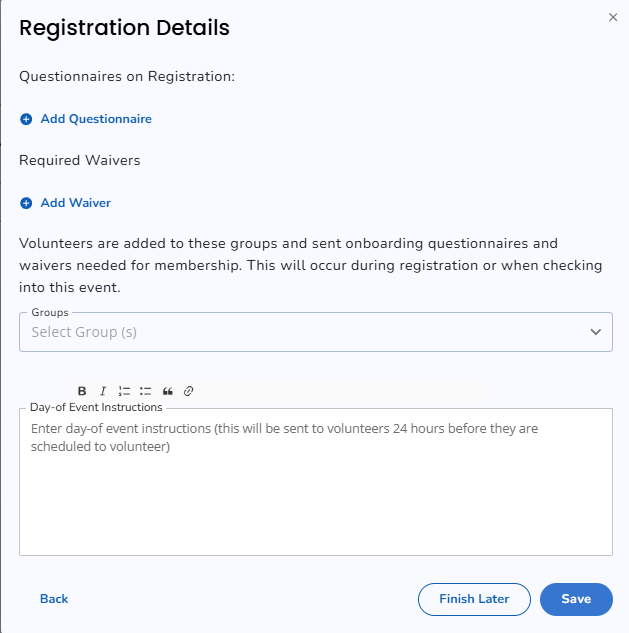Viewport: 629px width, 633px height.
Task: Insert a bulleted list in instructions
Action: point(145,391)
